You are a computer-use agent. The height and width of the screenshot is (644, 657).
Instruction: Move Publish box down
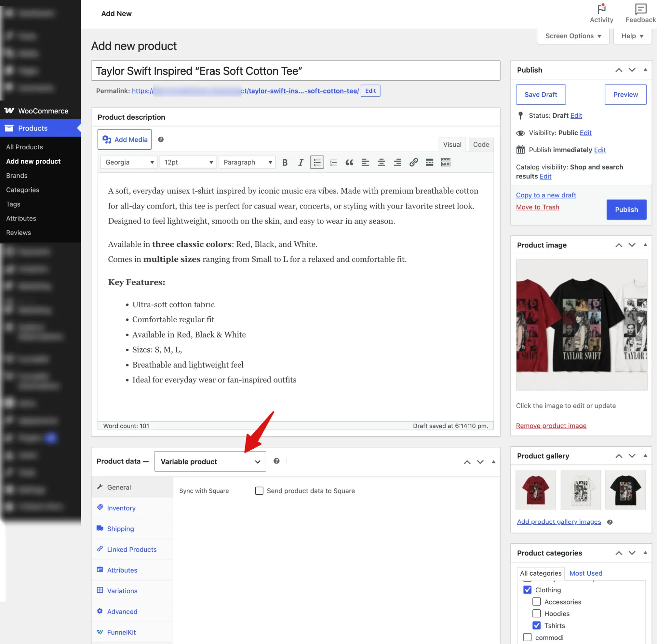coord(632,70)
